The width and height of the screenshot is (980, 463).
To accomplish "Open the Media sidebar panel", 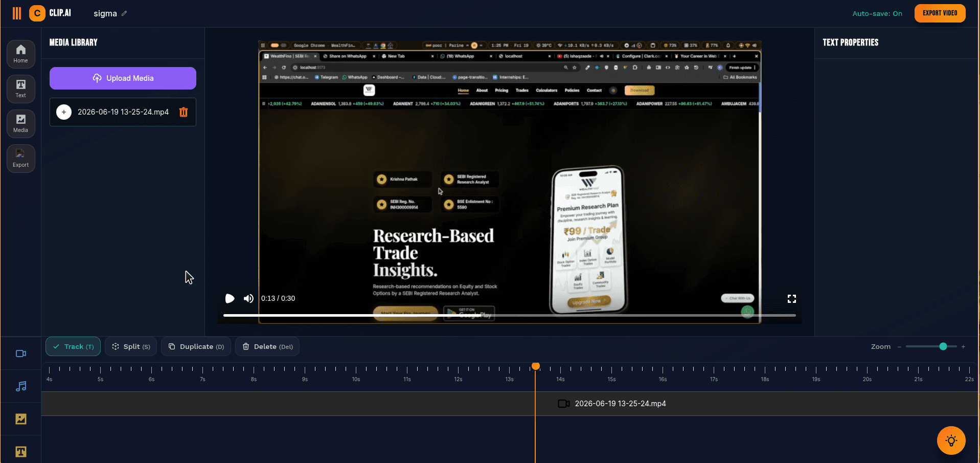I will [x=21, y=124].
